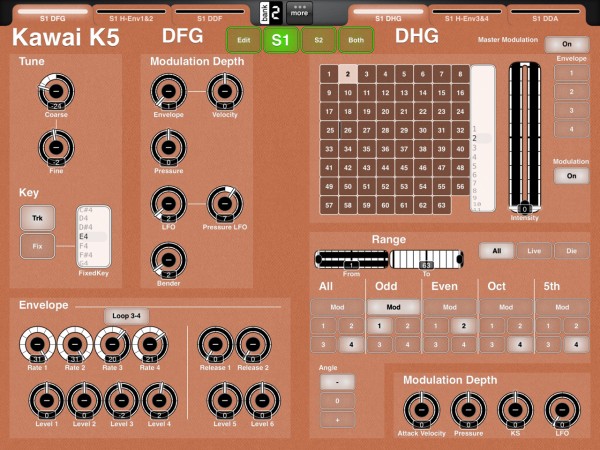Switch to the S1 H-Env3&4 tab
The image size is (600, 450).
click(x=466, y=15)
